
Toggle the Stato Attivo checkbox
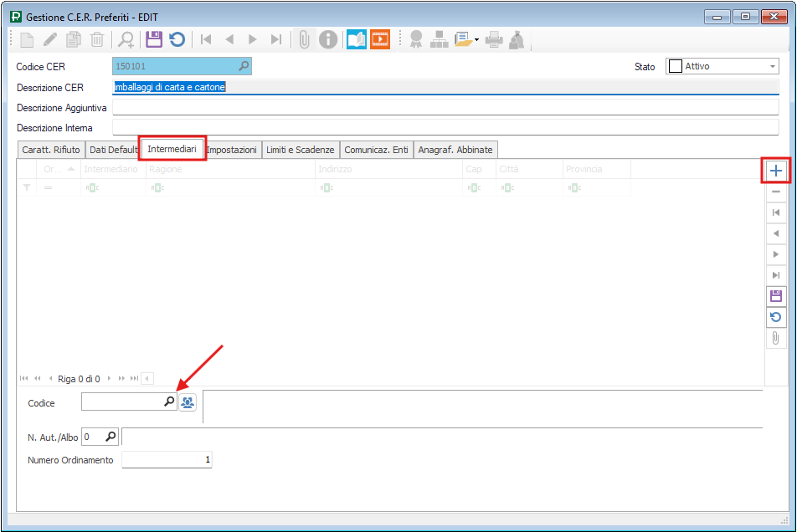tap(674, 67)
